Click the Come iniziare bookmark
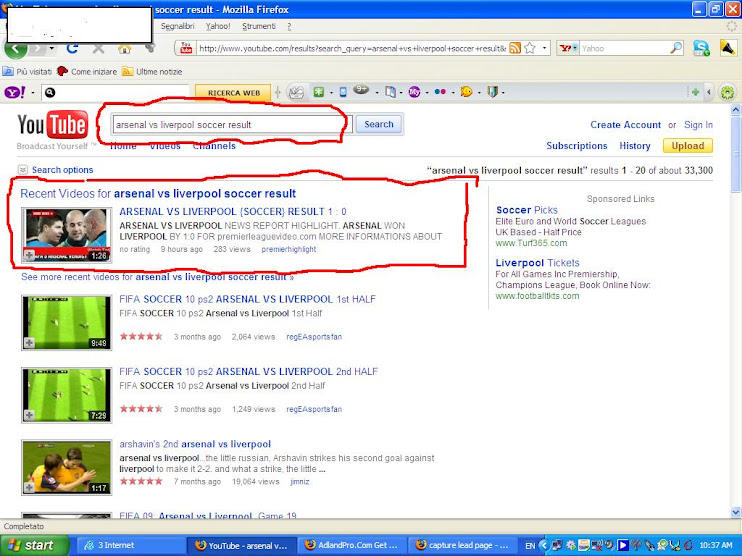Viewport: 742px width, 556px height. [87, 71]
